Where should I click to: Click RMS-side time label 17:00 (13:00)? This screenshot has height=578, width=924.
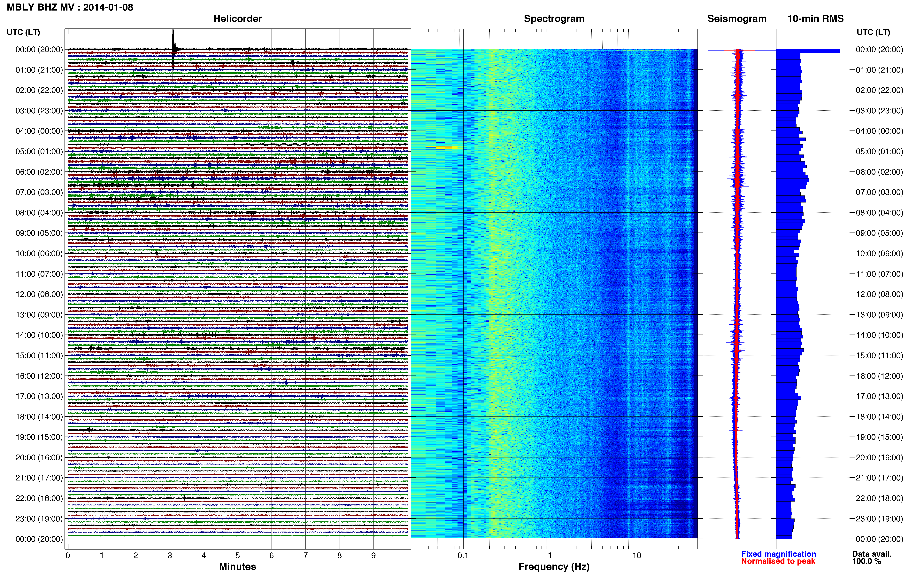(879, 396)
